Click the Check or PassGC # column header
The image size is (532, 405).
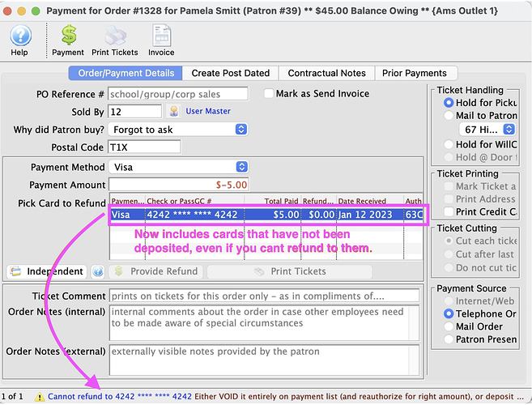pos(195,201)
